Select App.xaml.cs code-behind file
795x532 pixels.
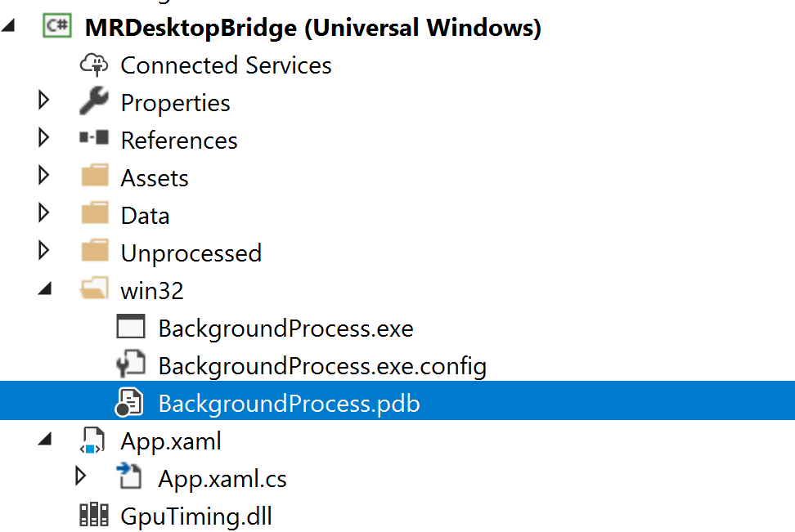click(x=222, y=478)
